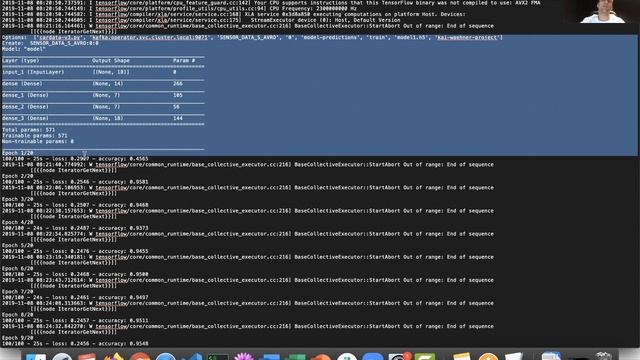Click 'accuracy: 0.9500' under Epoch 6/20
640x360 pixels.
point(123,274)
